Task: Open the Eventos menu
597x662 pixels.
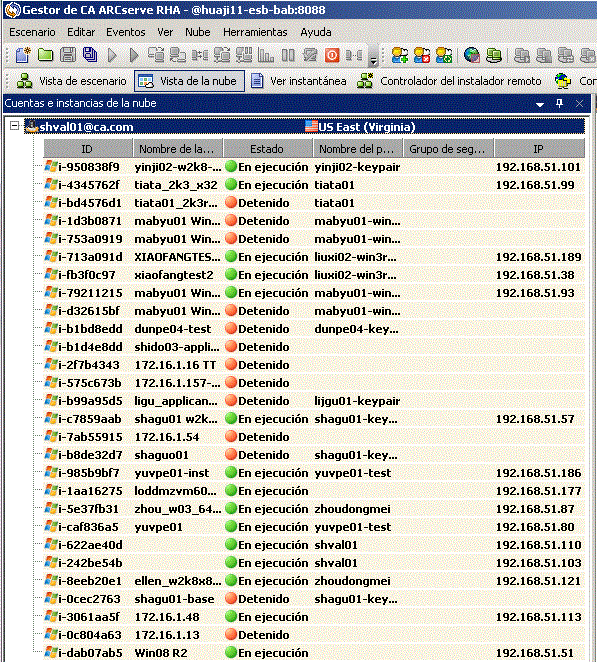Action: [x=125, y=32]
